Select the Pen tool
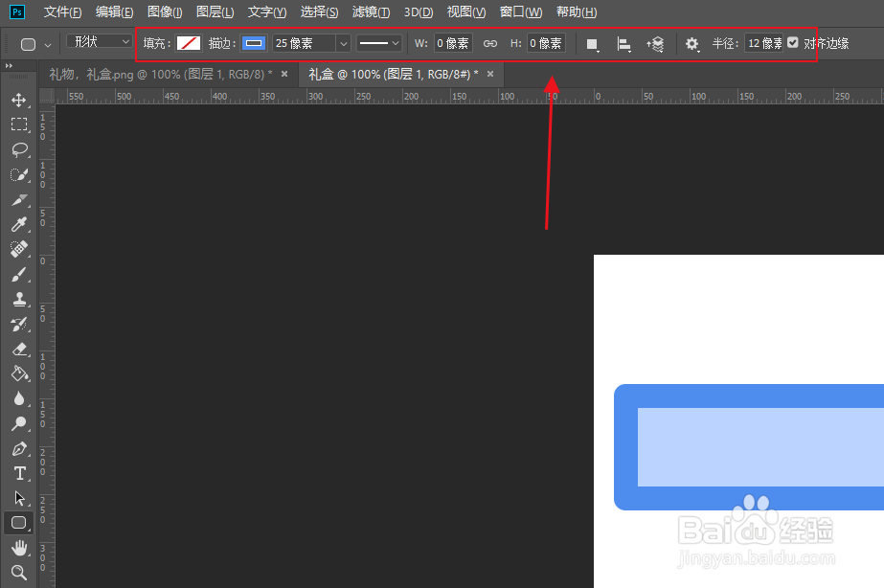 pos(18,449)
